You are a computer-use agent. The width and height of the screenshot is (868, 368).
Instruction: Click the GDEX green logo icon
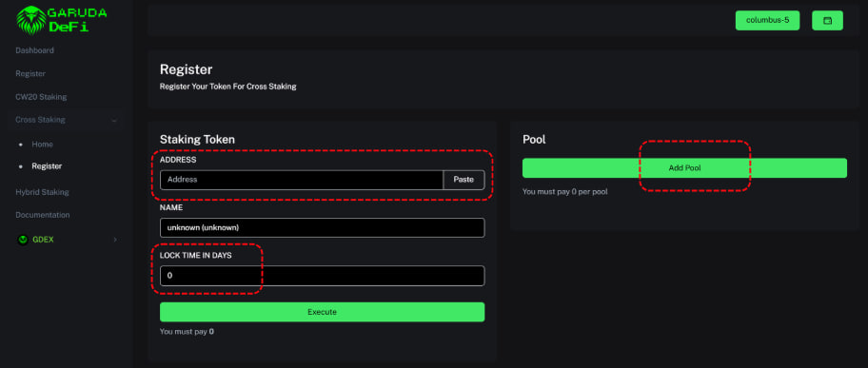click(23, 240)
